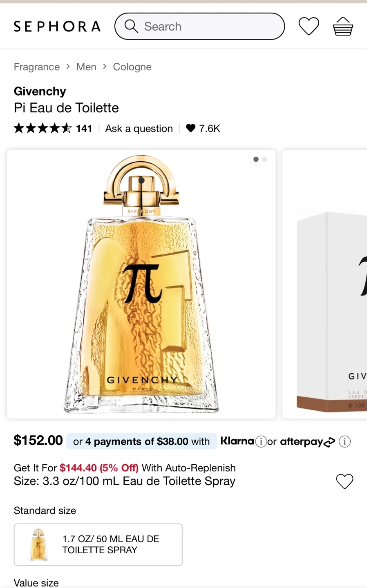Toggle the product favorite heart beside size
This screenshot has height=588, width=367.
click(344, 481)
